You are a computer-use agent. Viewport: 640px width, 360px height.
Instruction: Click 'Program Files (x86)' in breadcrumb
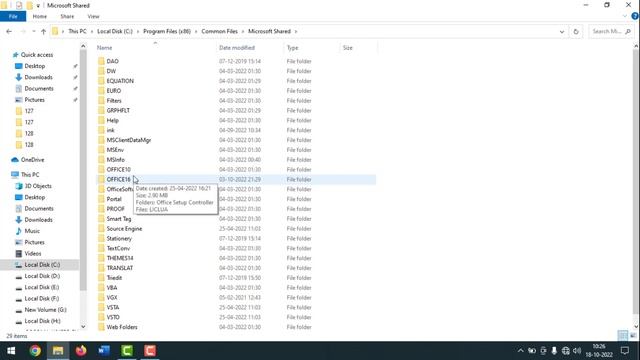(167, 31)
